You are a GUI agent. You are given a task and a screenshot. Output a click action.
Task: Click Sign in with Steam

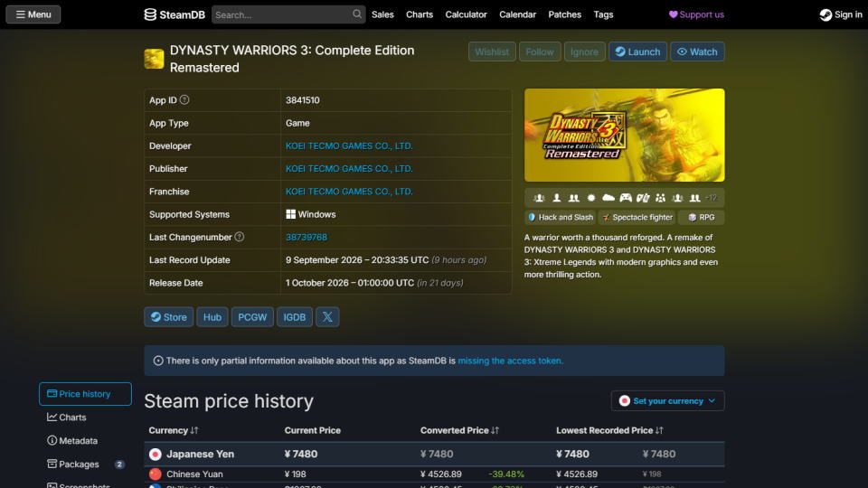[x=841, y=14]
